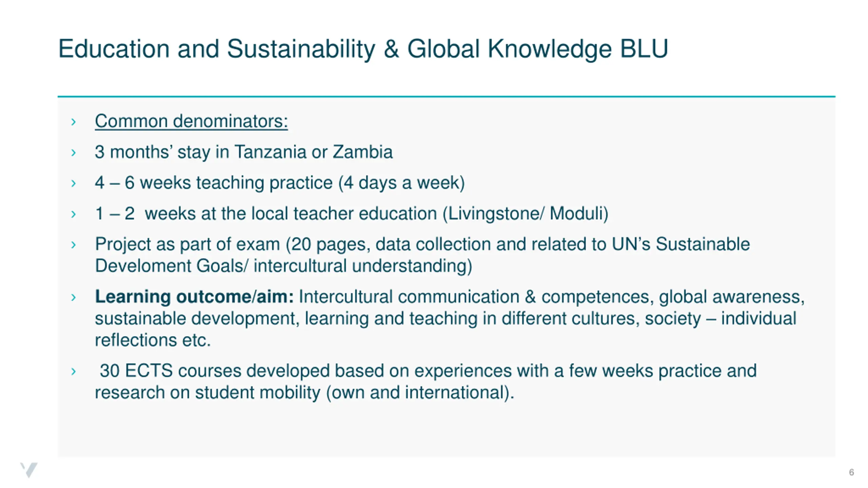This screenshot has height=488, width=868.
Task: Click the 4 – 6 weeks teaching practice line
Action: pos(280,183)
